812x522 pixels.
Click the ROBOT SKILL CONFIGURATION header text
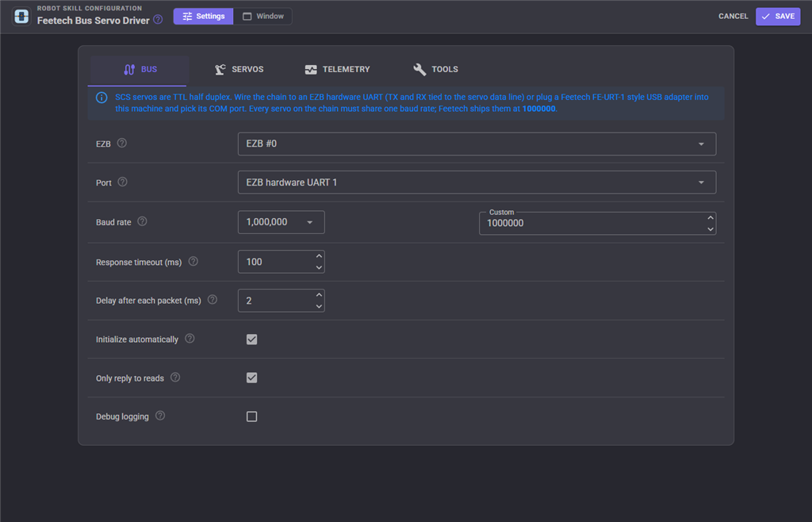point(89,8)
